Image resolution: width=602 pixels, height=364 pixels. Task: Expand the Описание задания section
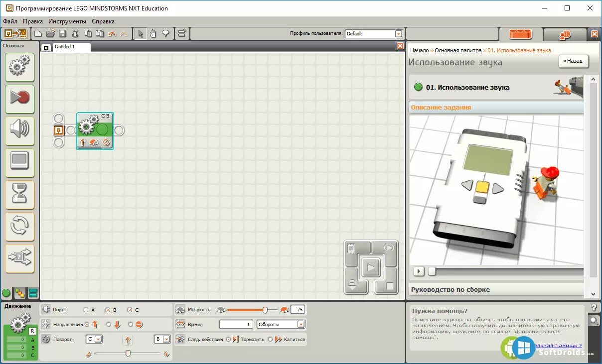coord(496,107)
